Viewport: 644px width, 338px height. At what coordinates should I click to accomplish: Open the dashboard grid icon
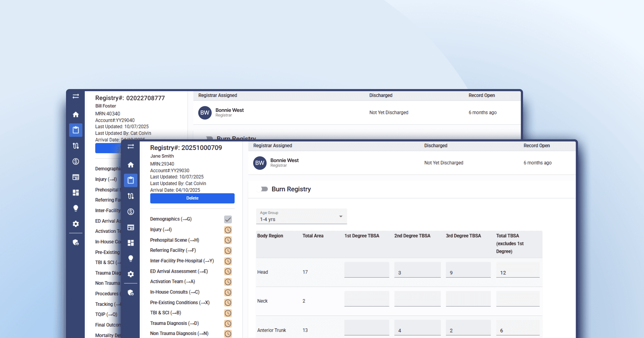click(x=131, y=242)
